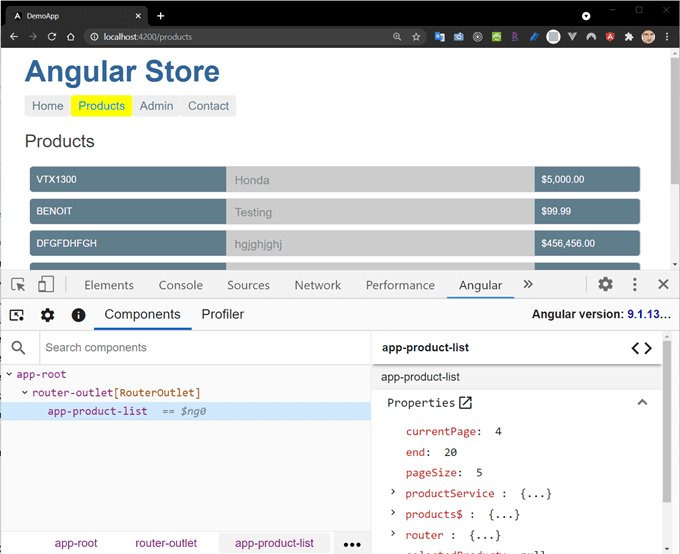
Task: Open the red Angular DevTools extension icon
Action: tap(610, 37)
